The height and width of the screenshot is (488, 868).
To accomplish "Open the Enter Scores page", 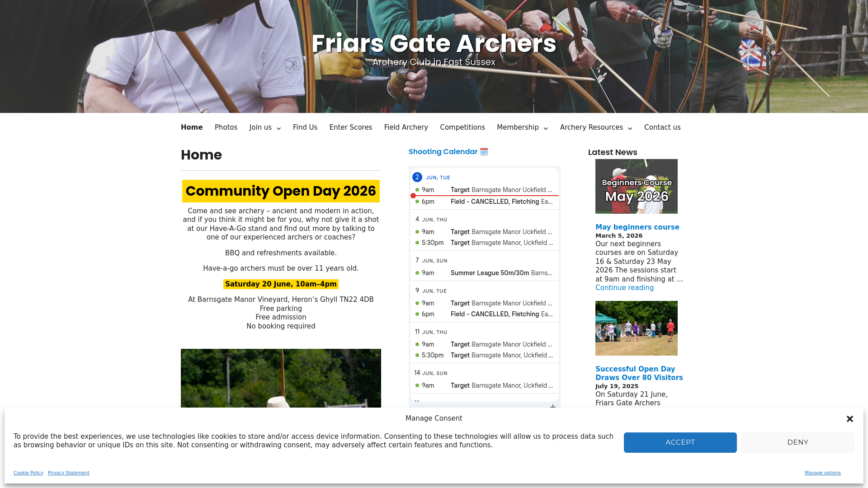I will coord(351,127).
